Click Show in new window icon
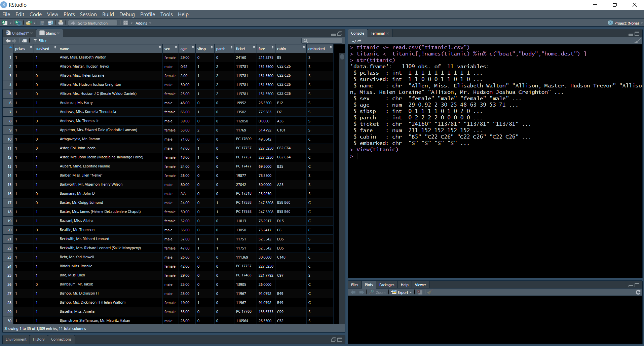This screenshot has width=644, height=346. click(x=24, y=41)
